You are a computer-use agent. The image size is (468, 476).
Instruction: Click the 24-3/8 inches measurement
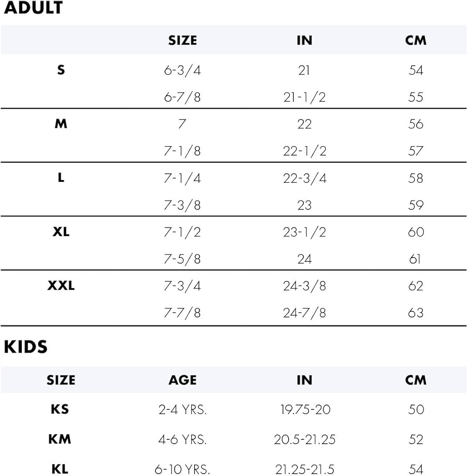pyautogui.click(x=304, y=286)
